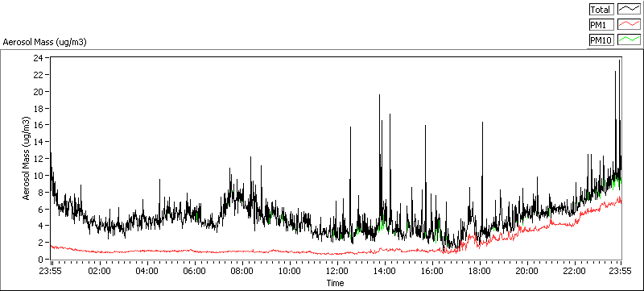Click the y-axis value 24
The width and height of the screenshot is (644, 291).
click(39, 58)
